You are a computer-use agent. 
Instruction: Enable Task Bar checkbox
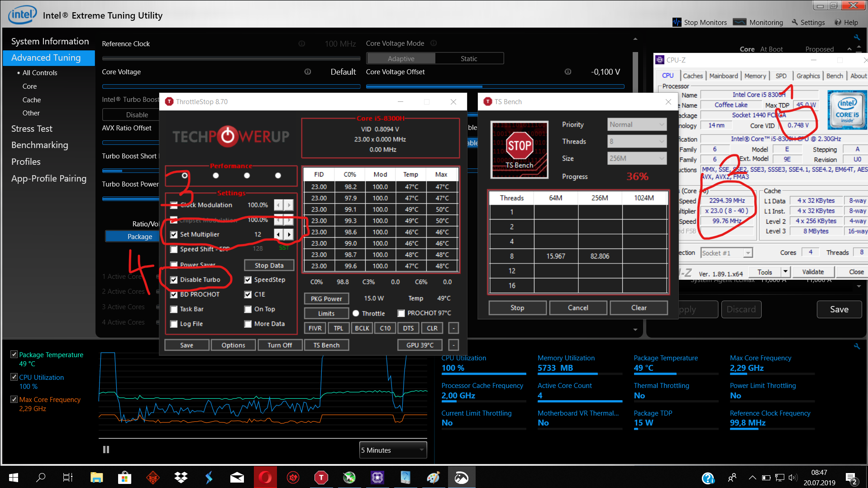[174, 309]
